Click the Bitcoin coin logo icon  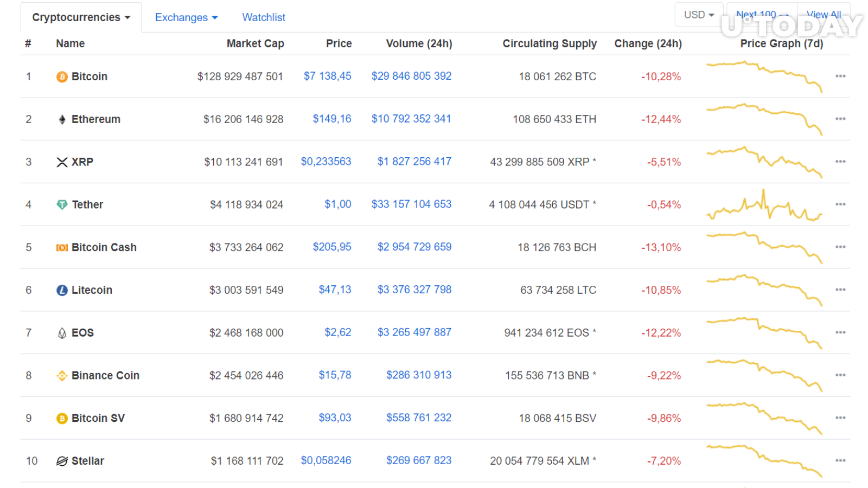click(62, 77)
